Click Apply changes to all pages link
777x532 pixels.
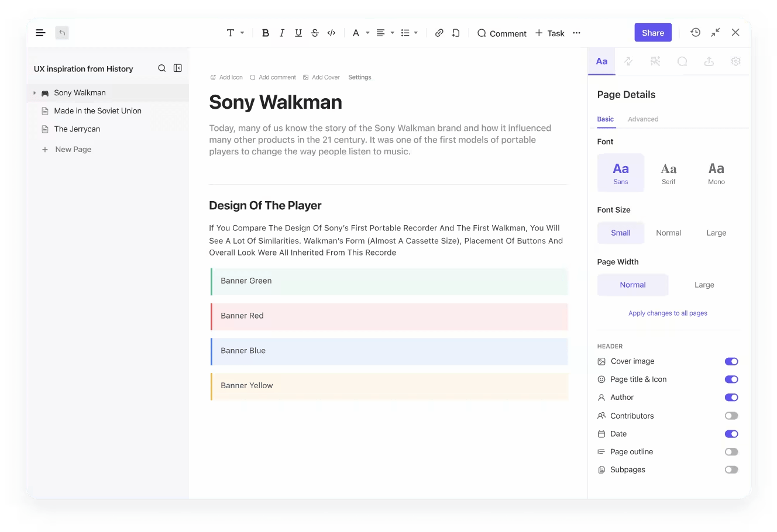click(668, 313)
